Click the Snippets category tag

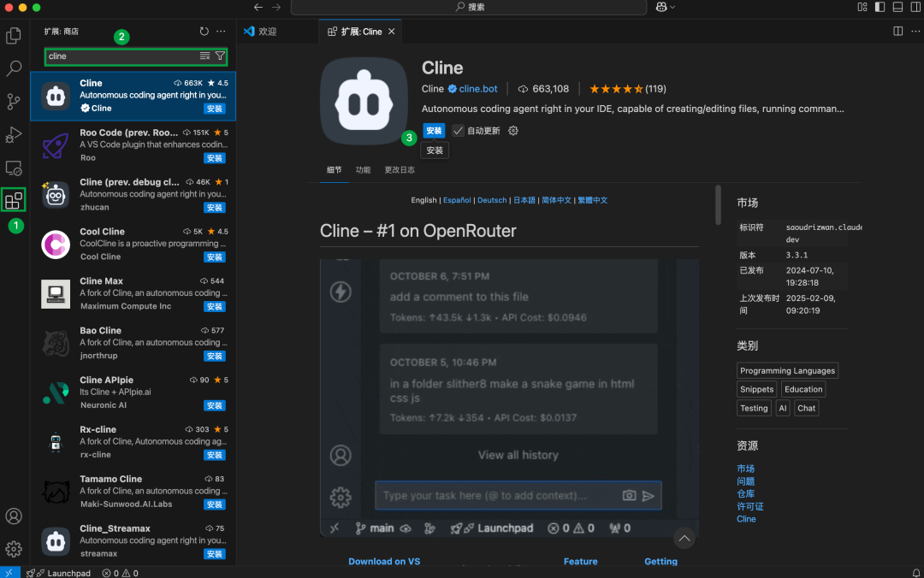[x=756, y=389]
